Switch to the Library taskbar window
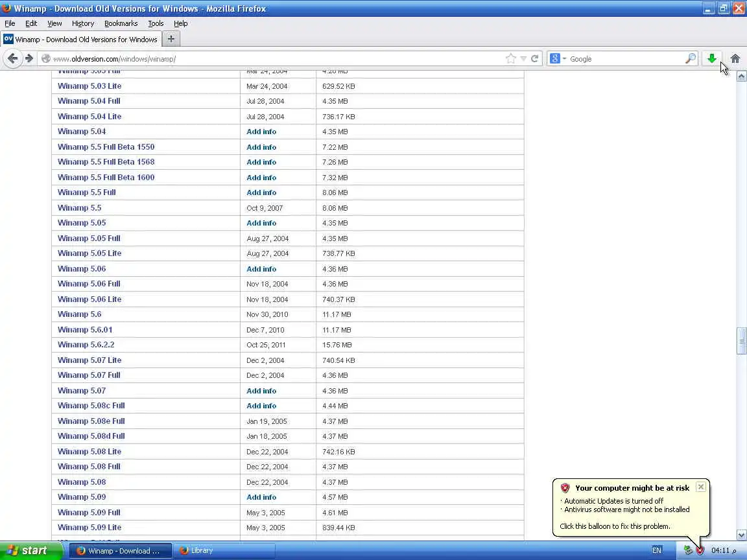Viewport: 747px width, 560px height. point(224,550)
